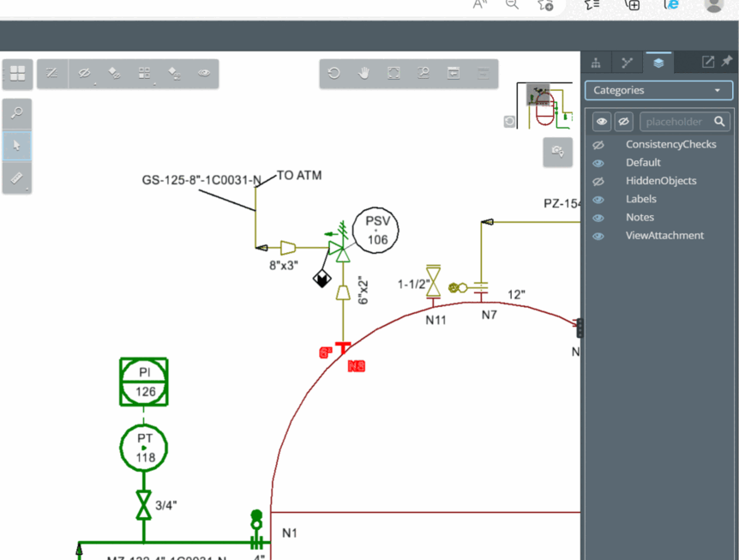Click the category search placeholder field
The height and width of the screenshot is (560, 739).
(x=676, y=122)
